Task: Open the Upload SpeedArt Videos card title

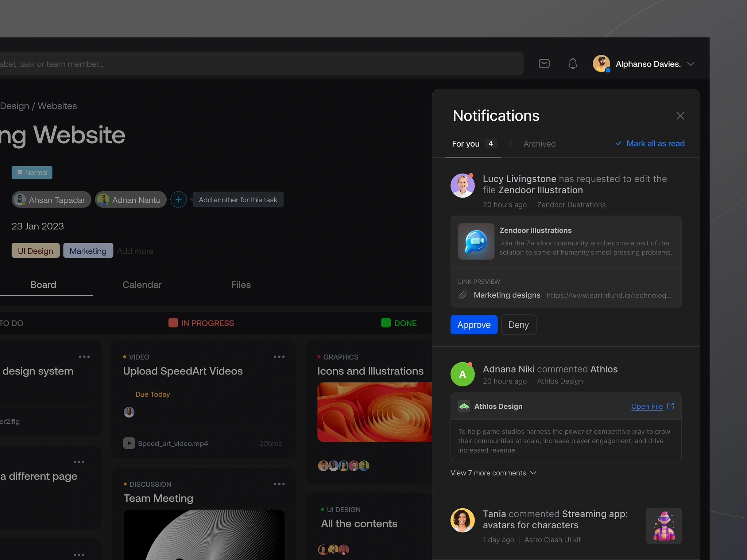Action: (183, 371)
